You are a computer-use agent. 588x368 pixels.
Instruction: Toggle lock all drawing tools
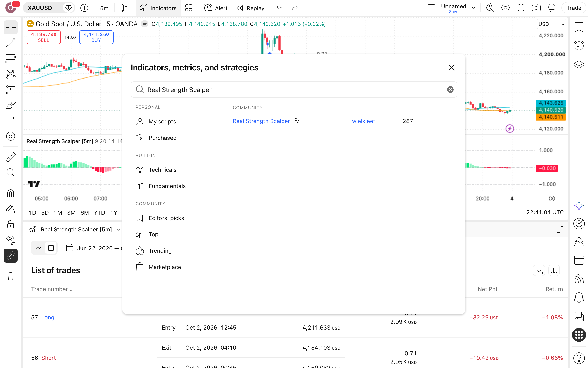(x=10, y=224)
